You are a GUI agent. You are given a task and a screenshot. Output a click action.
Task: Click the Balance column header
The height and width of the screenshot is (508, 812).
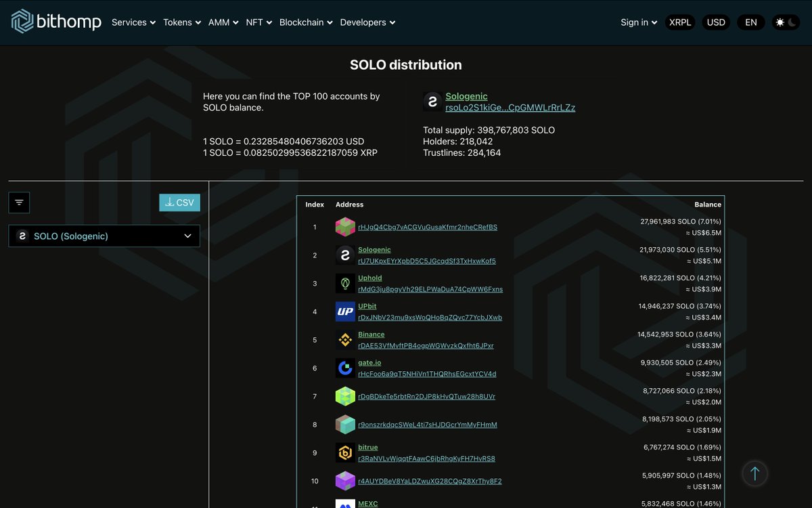coord(708,205)
